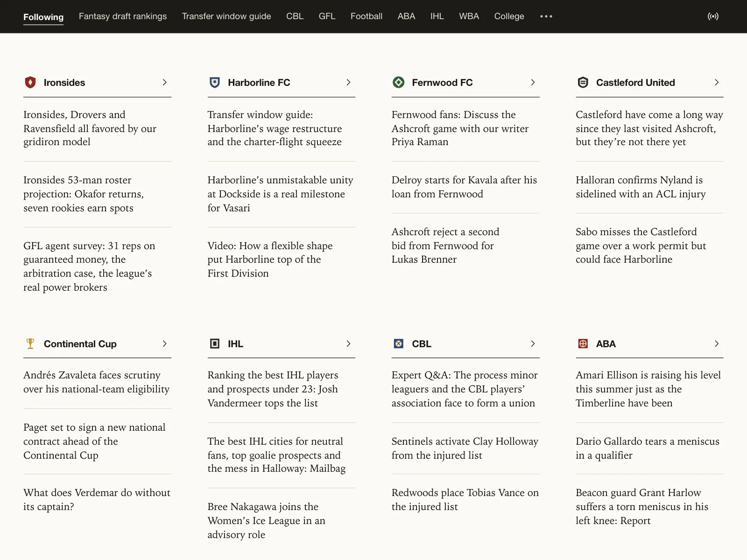The width and height of the screenshot is (747, 560).
Task: Click the Fernwood FC green diamond icon
Action: 398,83
